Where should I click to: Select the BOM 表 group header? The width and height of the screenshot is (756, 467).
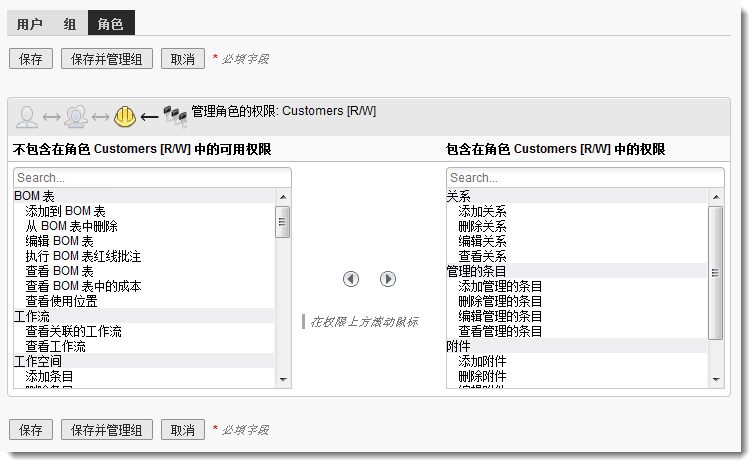(x=144, y=196)
